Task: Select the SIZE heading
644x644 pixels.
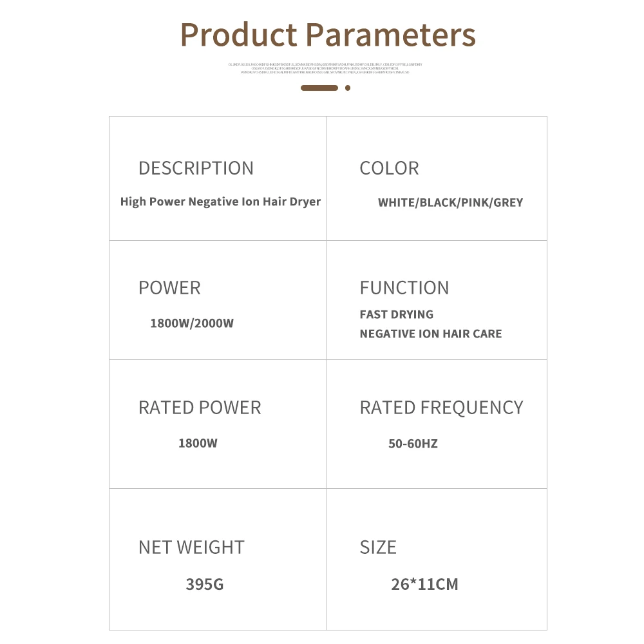Action: [378, 547]
